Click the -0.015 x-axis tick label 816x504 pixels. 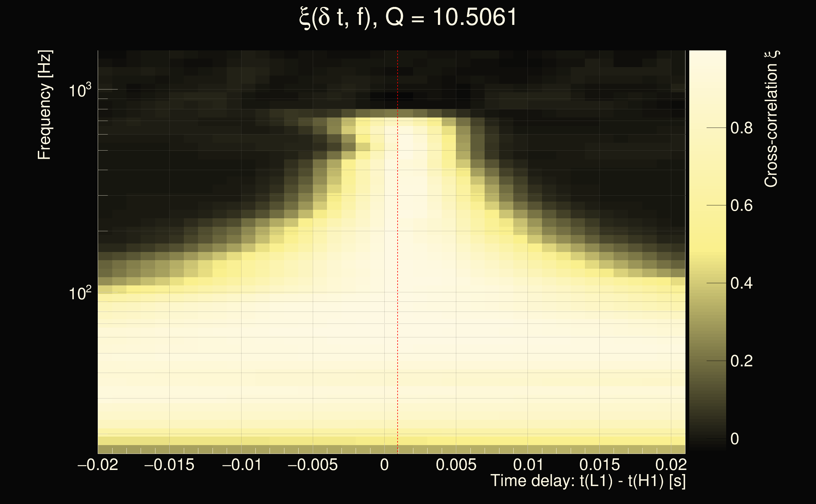(x=169, y=465)
